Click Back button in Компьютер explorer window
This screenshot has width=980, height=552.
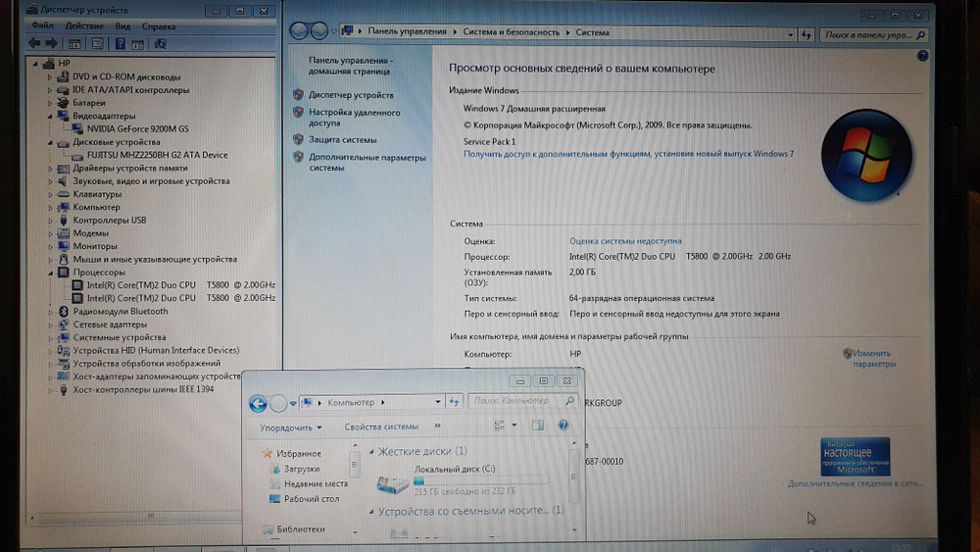[x=258, y=404]
